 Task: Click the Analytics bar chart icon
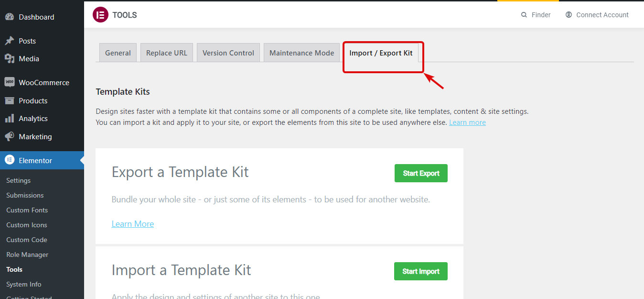pos(10,118)
